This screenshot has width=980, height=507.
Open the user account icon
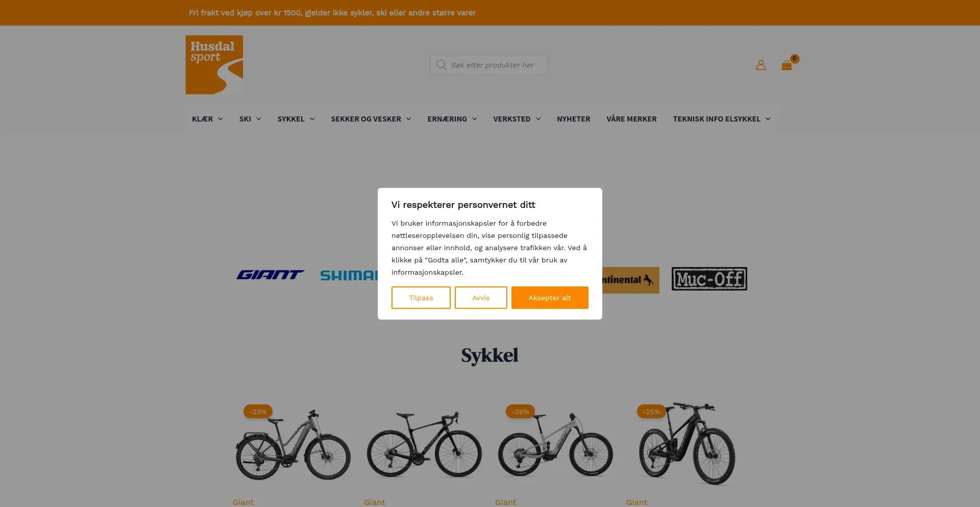[x=761, y=65]
